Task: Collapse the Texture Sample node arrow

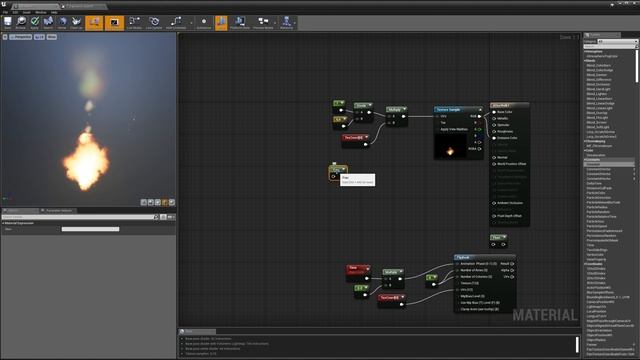Action: [x=480, y=110]
